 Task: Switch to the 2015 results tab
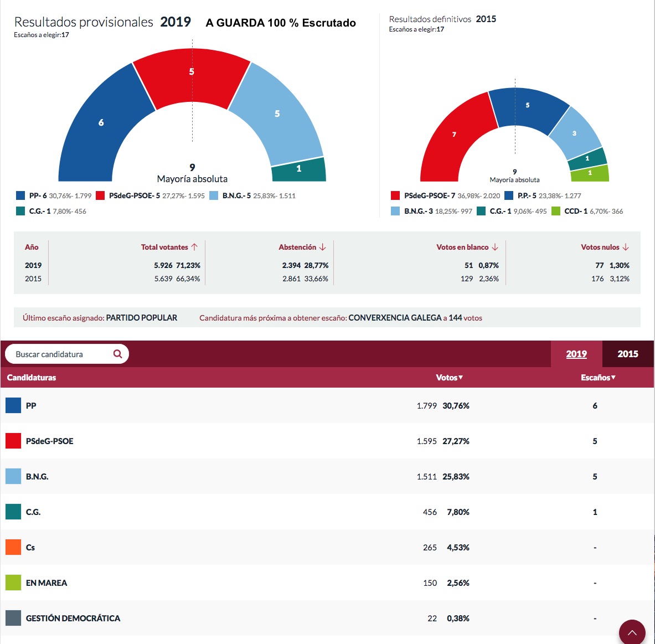(x=627, y=354)
